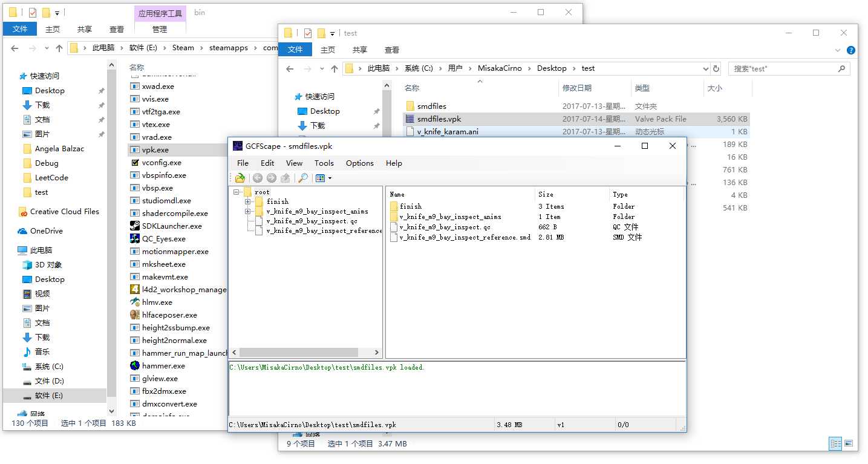The image size is (868, 464).
Task: Open the view mode dropdown arrow in GCFScape
Action: click(330, 178)
